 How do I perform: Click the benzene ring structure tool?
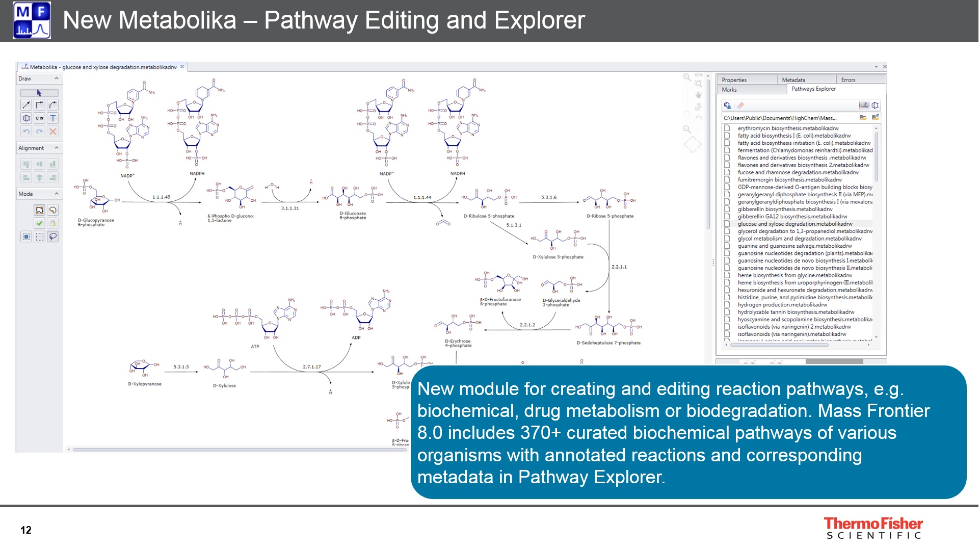26,118
